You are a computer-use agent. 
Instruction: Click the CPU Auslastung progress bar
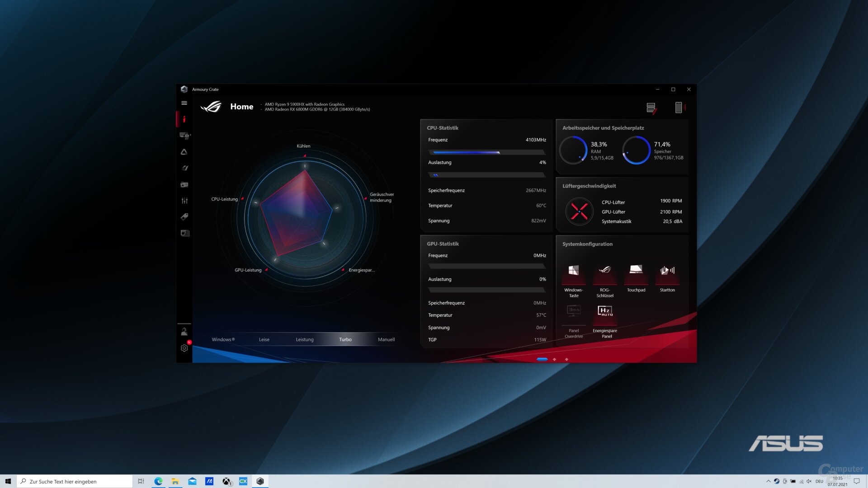tap(487, 175)
